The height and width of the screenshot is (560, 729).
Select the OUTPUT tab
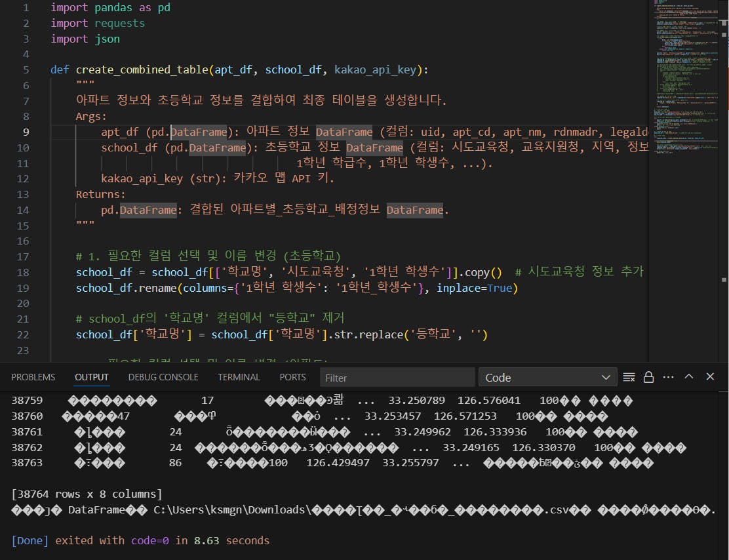92,377
